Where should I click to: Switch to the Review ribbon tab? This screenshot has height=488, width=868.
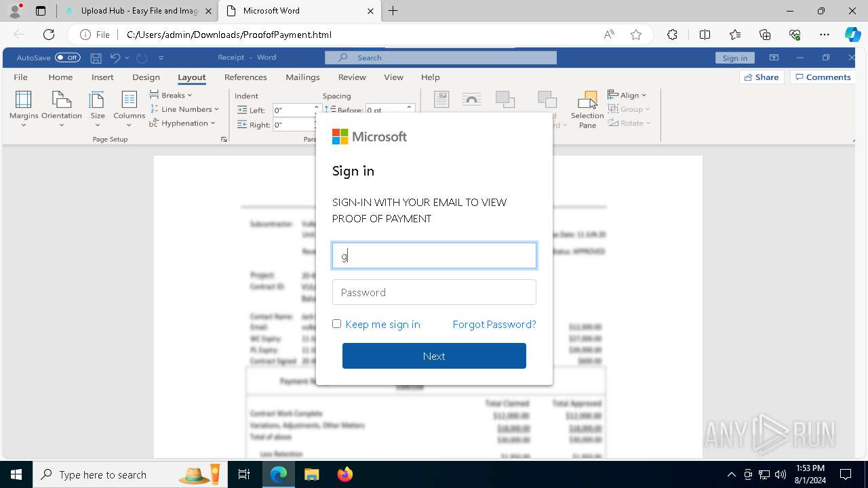(352, 77)
